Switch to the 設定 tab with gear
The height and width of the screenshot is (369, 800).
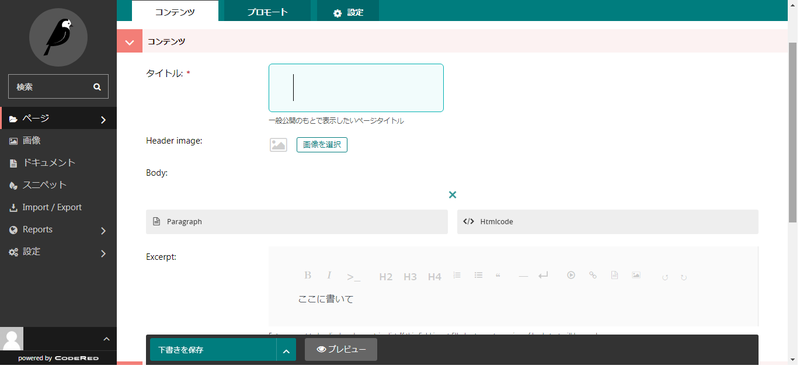(x=348, y=12)
